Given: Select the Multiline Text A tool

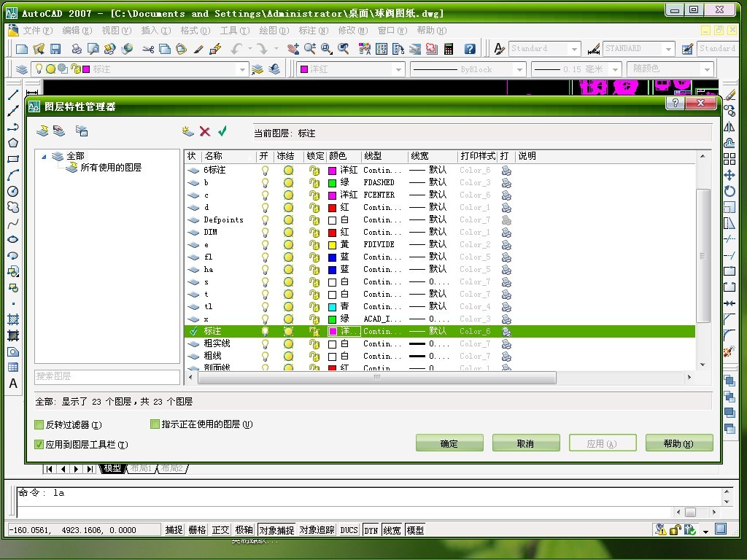Looking at the screenshot, I should (13, 384).
